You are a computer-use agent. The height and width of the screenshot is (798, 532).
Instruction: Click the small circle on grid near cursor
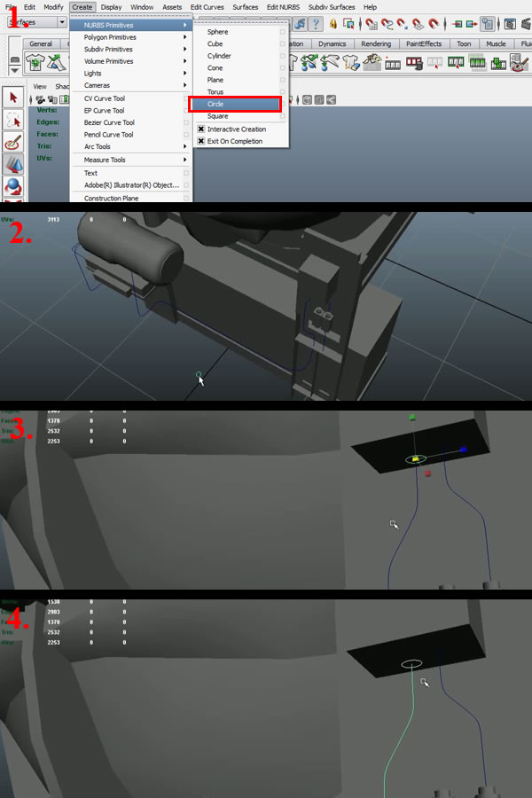[199, 374]
